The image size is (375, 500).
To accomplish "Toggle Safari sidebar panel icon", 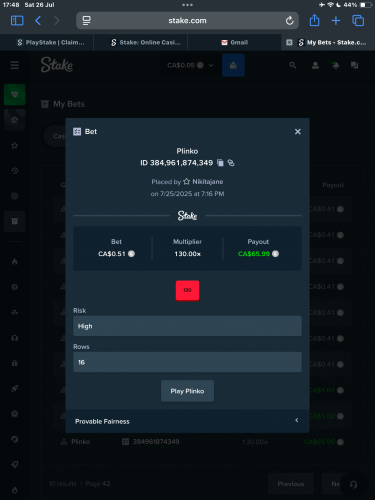I will point(17,21).
